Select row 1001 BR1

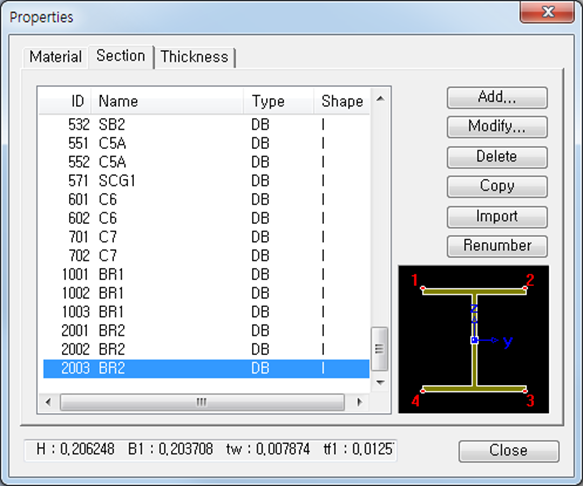point(206,275)
